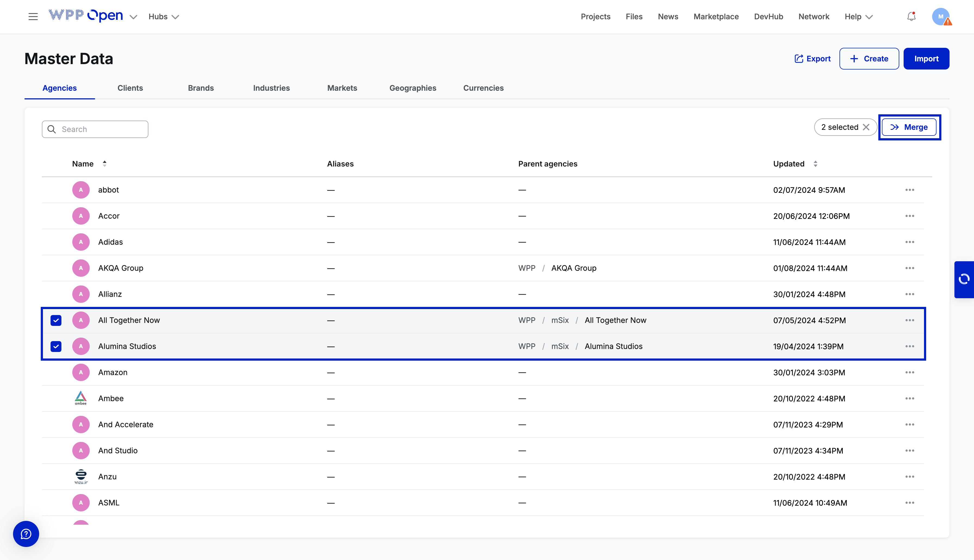Open the help question mark bubble
974x560 pixels.
tap(26, 534)
